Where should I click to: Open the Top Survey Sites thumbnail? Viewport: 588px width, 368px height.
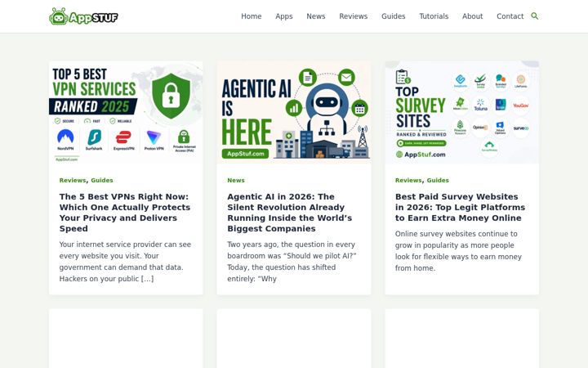[462, 112]
